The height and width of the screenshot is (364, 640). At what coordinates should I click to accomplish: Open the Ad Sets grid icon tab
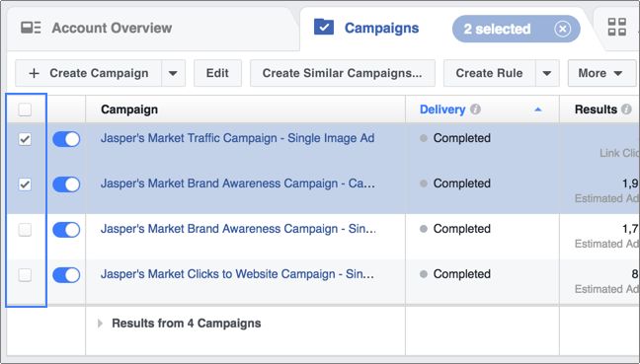(x=616, y=27)
